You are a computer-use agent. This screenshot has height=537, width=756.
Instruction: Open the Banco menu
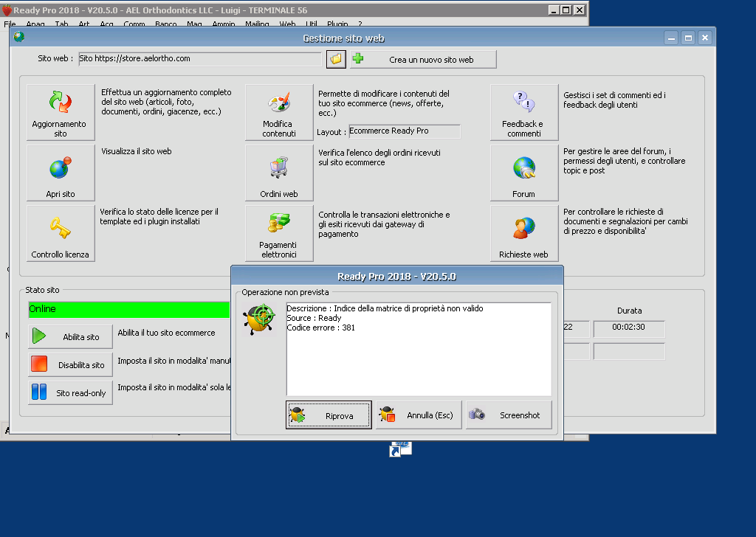coord(166,24)
